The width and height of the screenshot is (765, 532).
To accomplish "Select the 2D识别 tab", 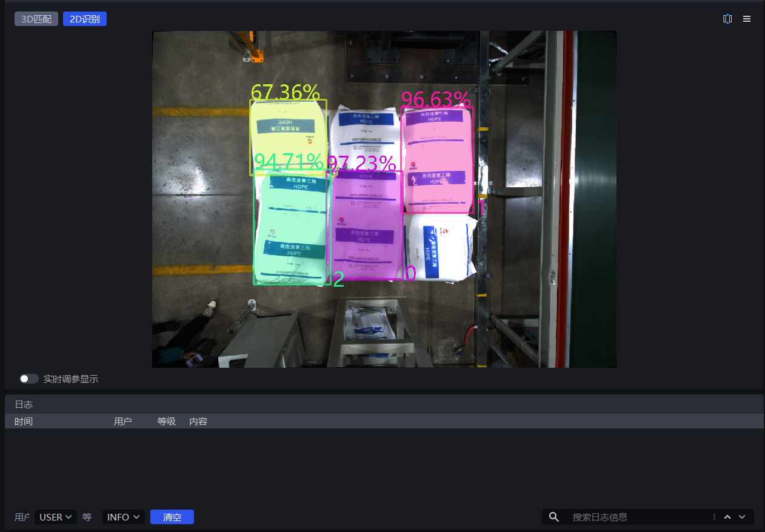I will click(85, 19).
